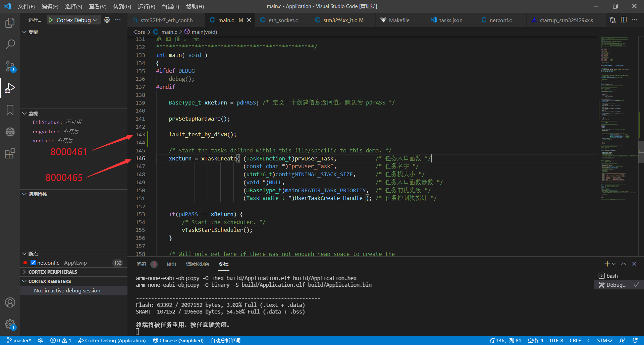Open launch.json via the gear icon

pyautogui.click(x=107, y=20)
